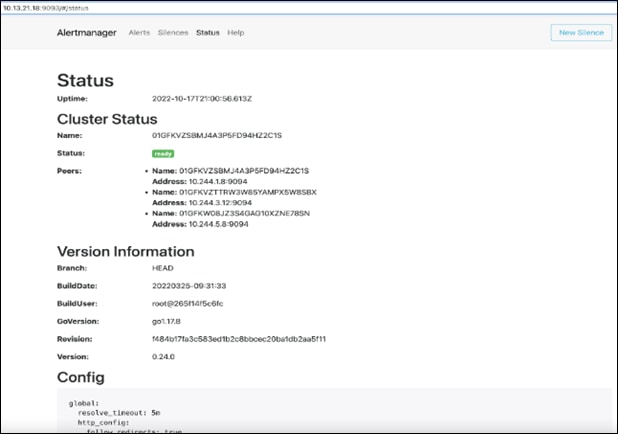Viewport: 618px width, 434px height.
Task: Click the http_config: config line
Action: pos(103,423)
